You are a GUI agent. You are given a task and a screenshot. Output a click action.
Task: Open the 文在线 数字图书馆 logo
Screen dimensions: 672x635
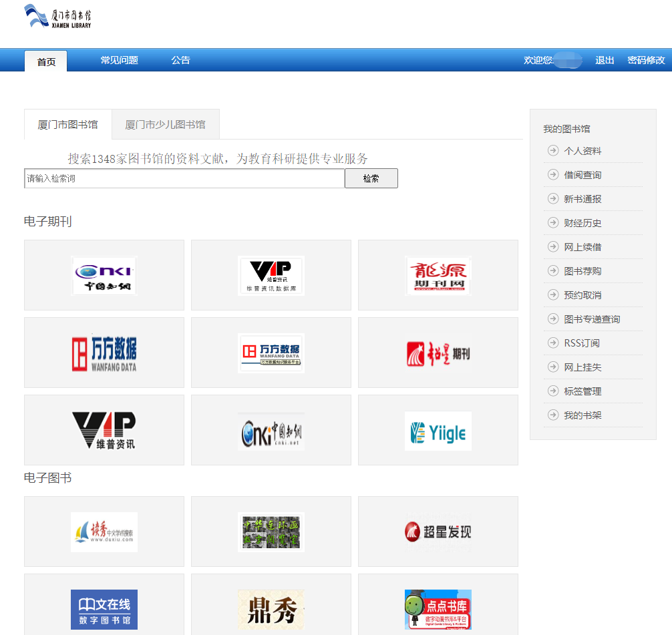[104, 609]
